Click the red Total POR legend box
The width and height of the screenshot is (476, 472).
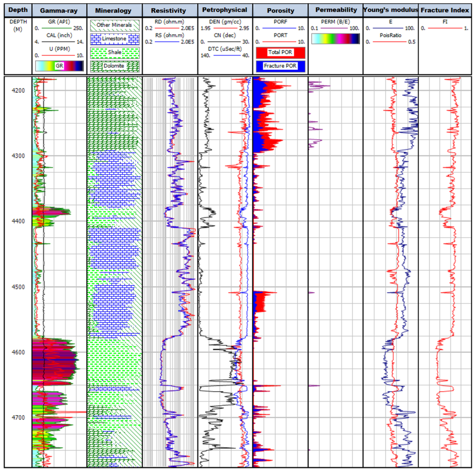point(280,52)
